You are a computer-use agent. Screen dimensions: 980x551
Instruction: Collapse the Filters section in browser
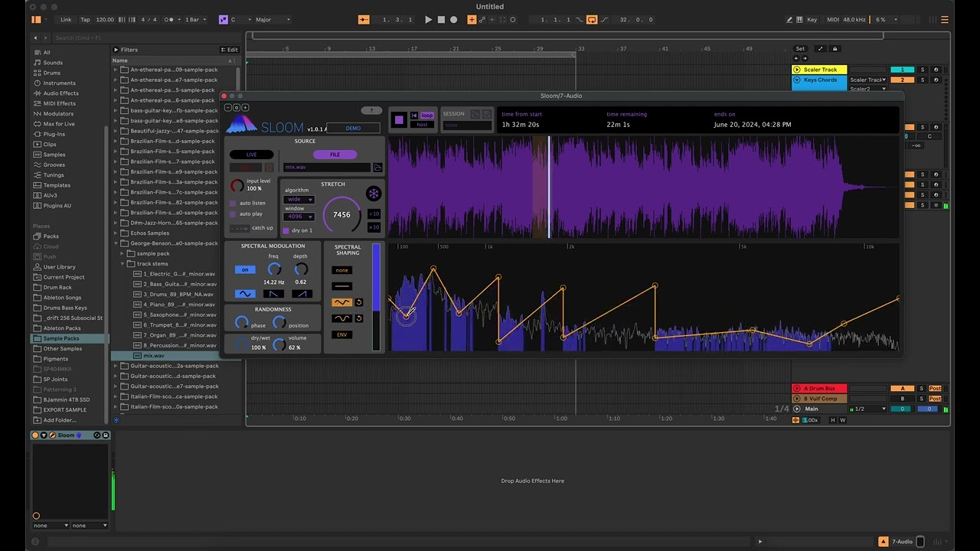(116, 50)
